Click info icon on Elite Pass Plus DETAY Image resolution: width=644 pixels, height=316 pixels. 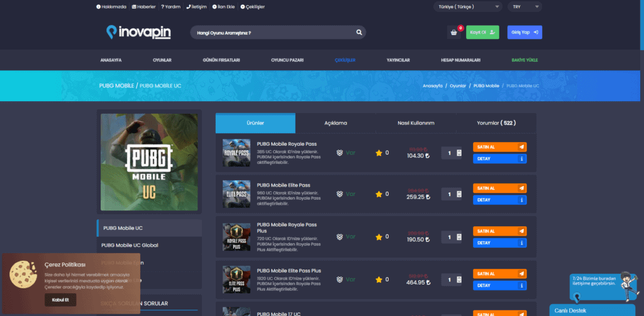tap(521, 286)
